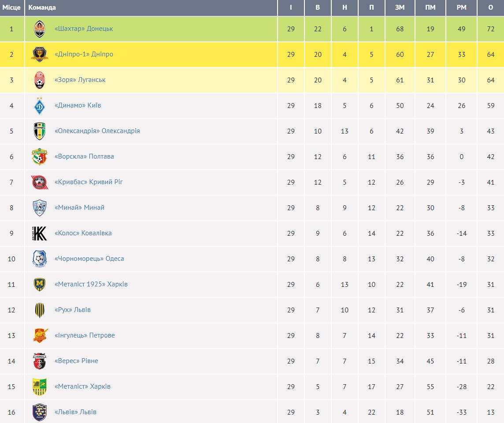
Task: Click the «О» points column header
Action: [491, 7]
